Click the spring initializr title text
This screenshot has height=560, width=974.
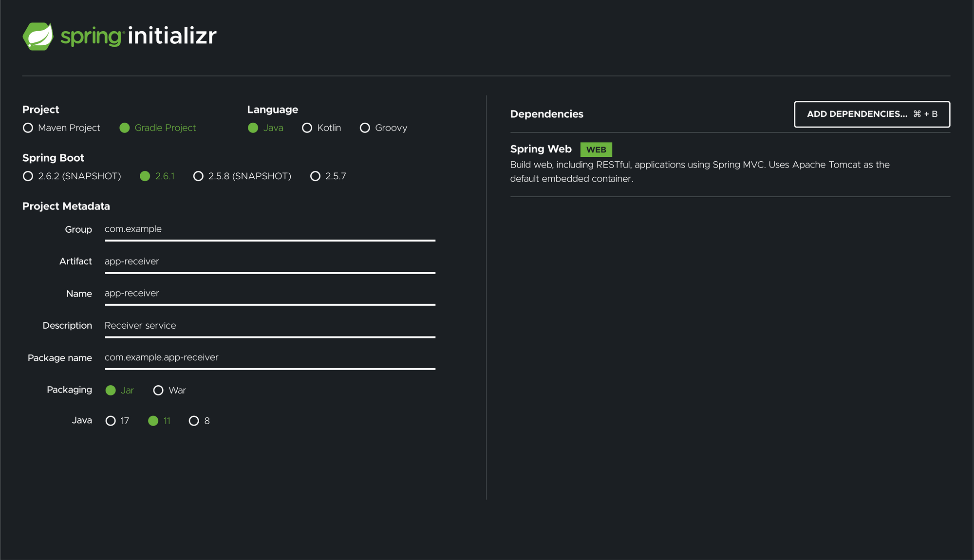pyautogui.click(x=138, y=36)
